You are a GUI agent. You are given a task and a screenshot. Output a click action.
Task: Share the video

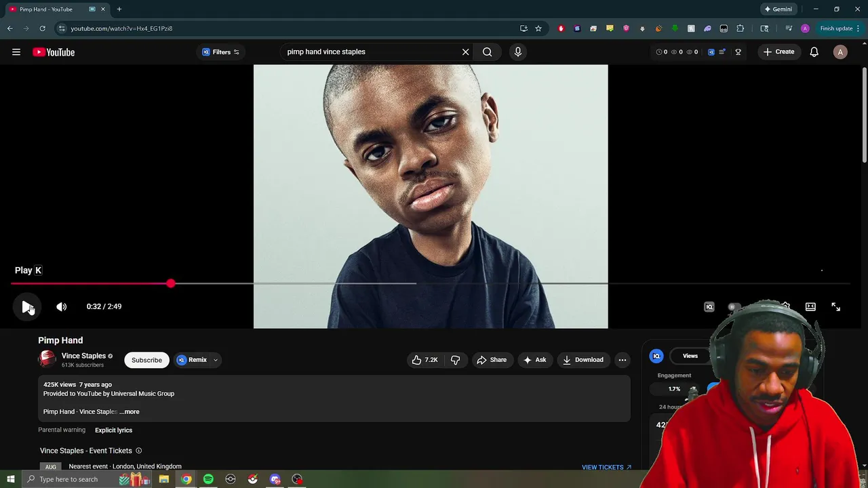click(492, 360)
